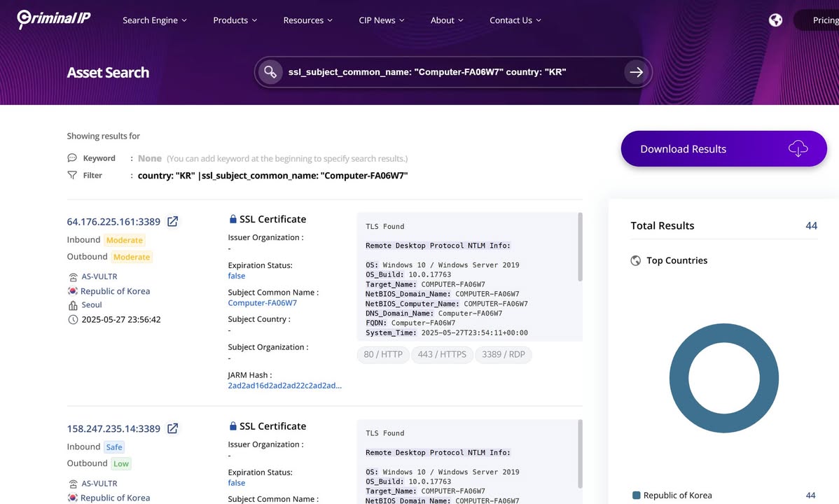
Task: Expand the About dropdown
Action: [442, 20]
